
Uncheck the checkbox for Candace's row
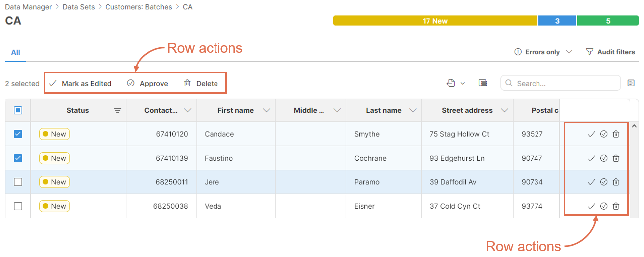18,134
